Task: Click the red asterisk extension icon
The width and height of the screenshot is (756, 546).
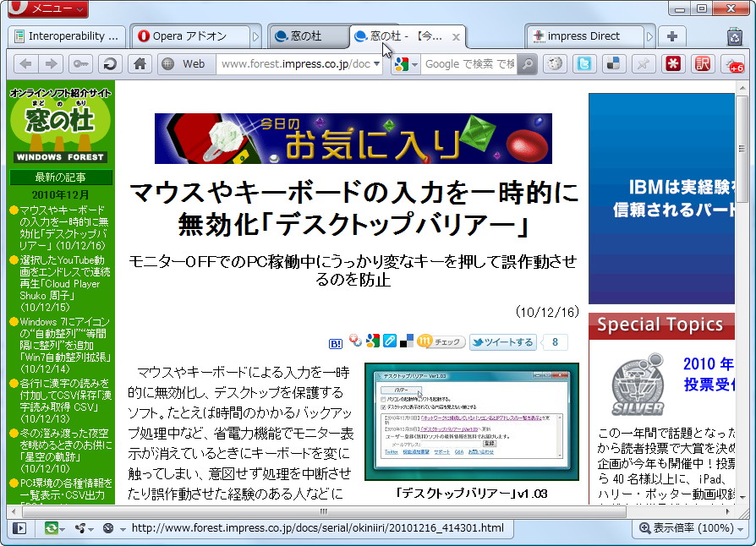Action: pyautogui.click(x=672, y=64)
